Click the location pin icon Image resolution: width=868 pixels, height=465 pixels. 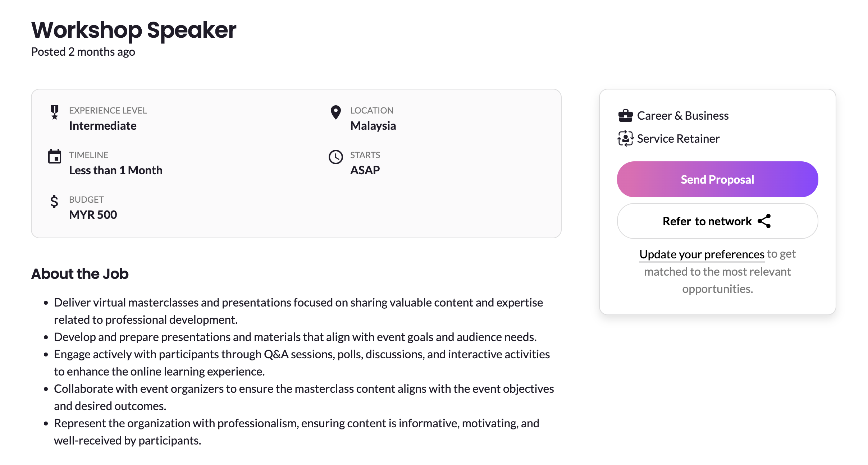point(335,112)
